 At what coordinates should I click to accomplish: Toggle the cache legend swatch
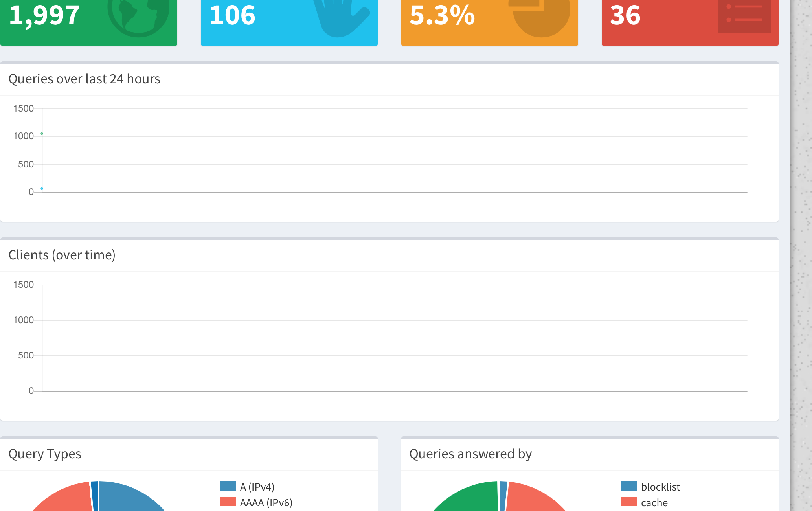coord(629,502)
